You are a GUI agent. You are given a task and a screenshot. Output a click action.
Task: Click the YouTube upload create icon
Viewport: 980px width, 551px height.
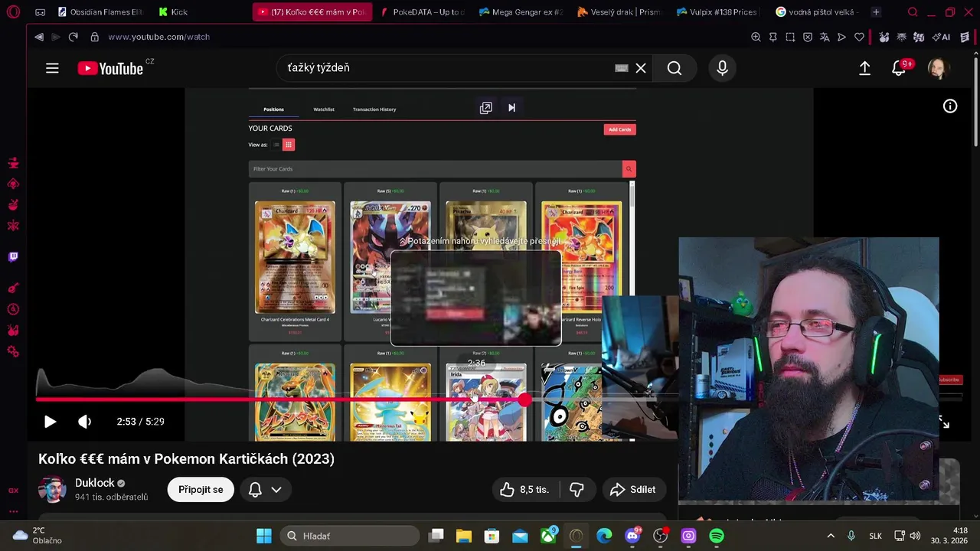pyautogui.click(x=864, y=68)
